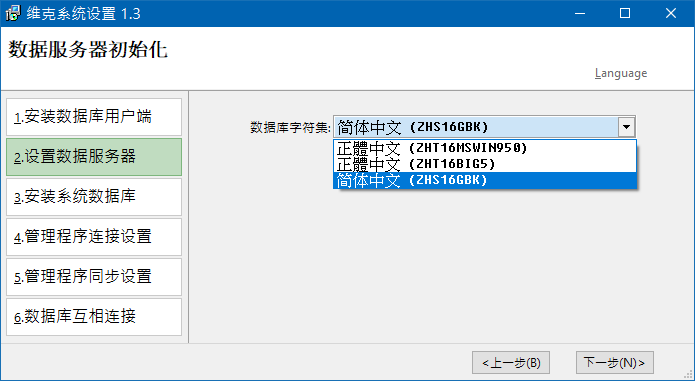This screenshot has height=381, width=695.
Task: Click the <上一步(B) button
Action: pos(511,363)
